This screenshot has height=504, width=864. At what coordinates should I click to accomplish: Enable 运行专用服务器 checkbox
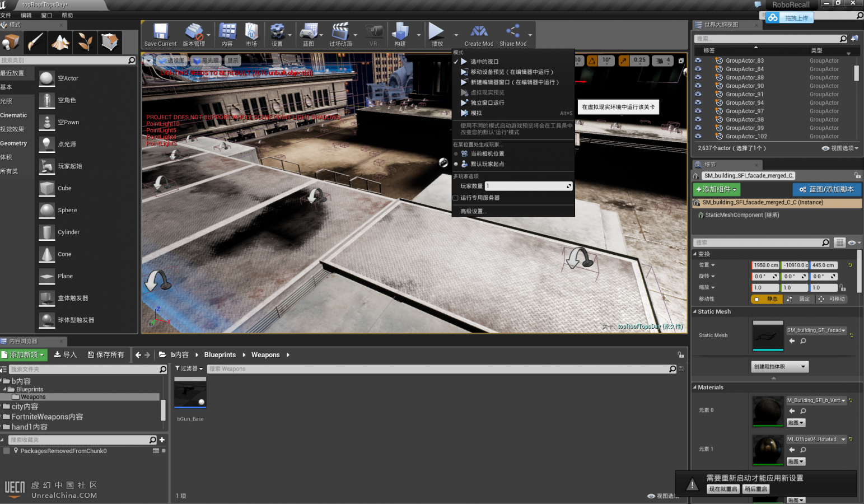[455, 198]
